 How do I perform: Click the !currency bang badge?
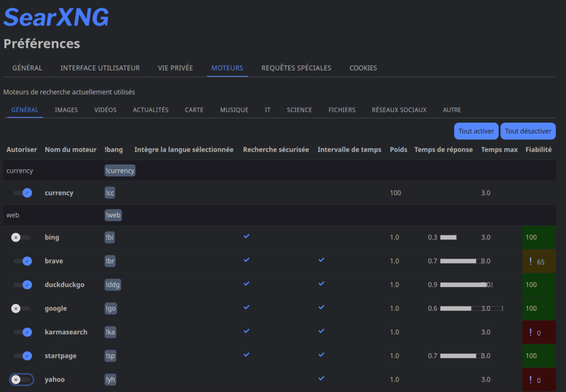pyautogui.click(x=120, y=171)
